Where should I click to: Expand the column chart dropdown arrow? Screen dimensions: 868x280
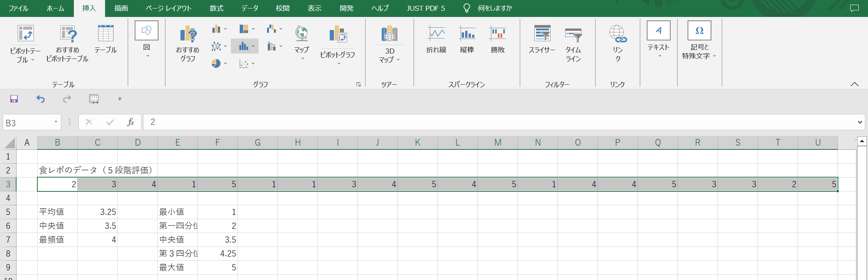(225, 29)
